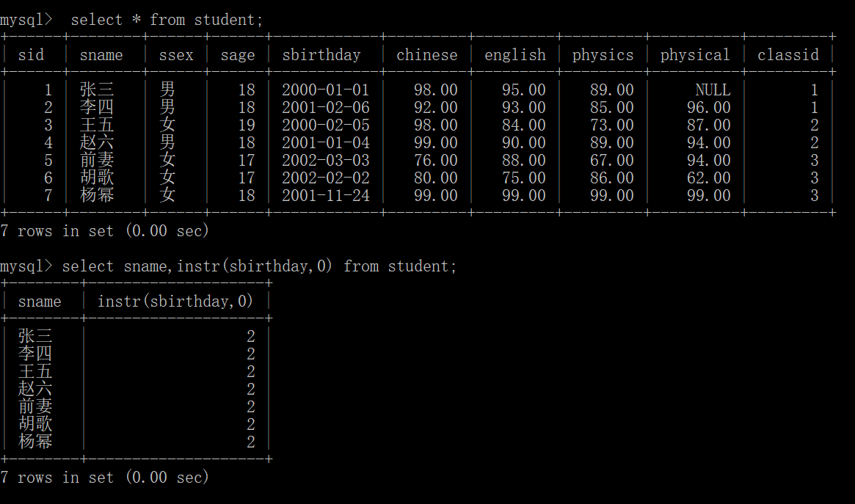Screen dimensions: 855x504
Task: Click the "sbirthday" column header in the student table
Action: tap(321, 55)
